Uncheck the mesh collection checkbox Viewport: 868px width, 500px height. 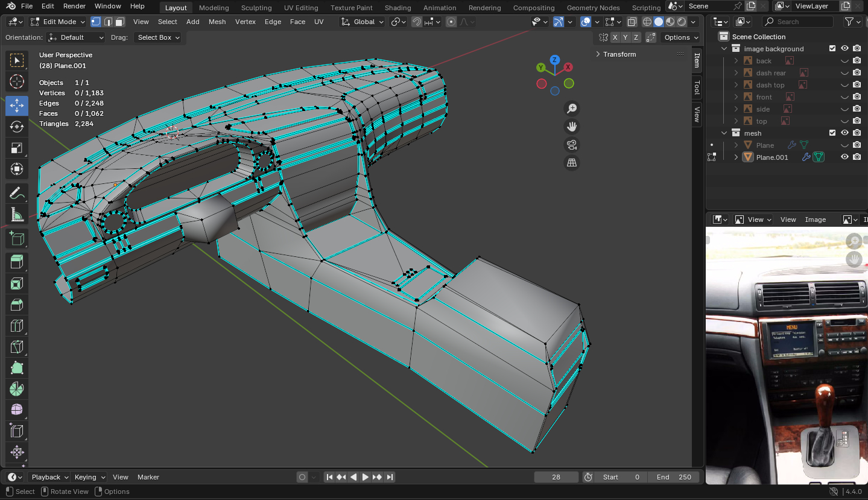[x=832, y=133]
